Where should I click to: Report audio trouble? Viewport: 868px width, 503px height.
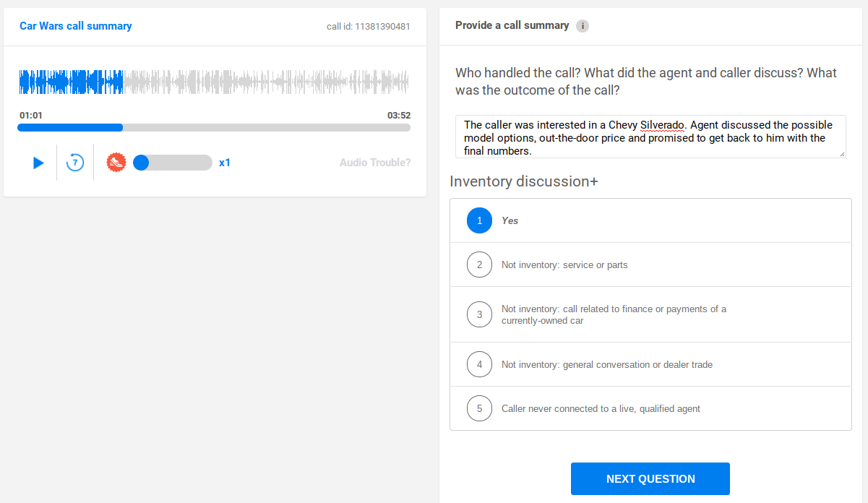pyautogui.click(x=375, y=163)
